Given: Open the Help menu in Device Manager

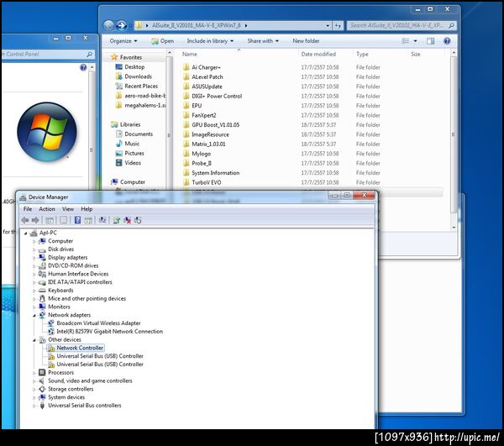Looking at the screenshot, I should (87, 209).
